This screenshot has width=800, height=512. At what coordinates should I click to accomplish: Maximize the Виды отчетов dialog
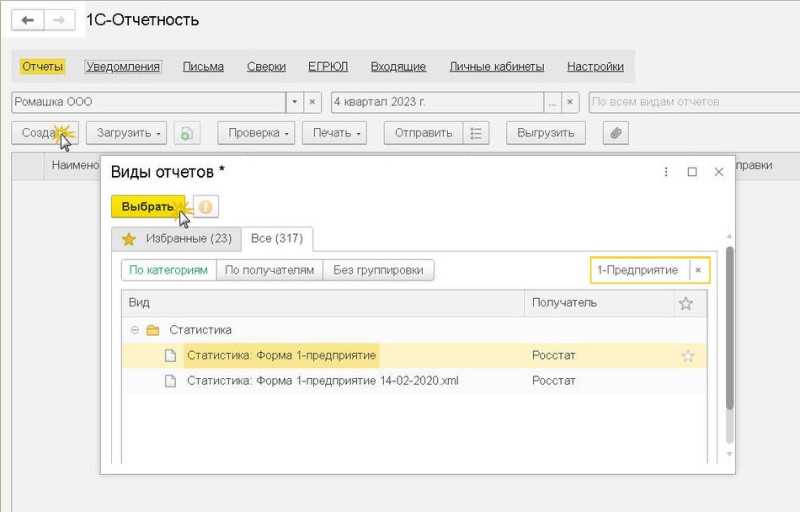point(692,172)
